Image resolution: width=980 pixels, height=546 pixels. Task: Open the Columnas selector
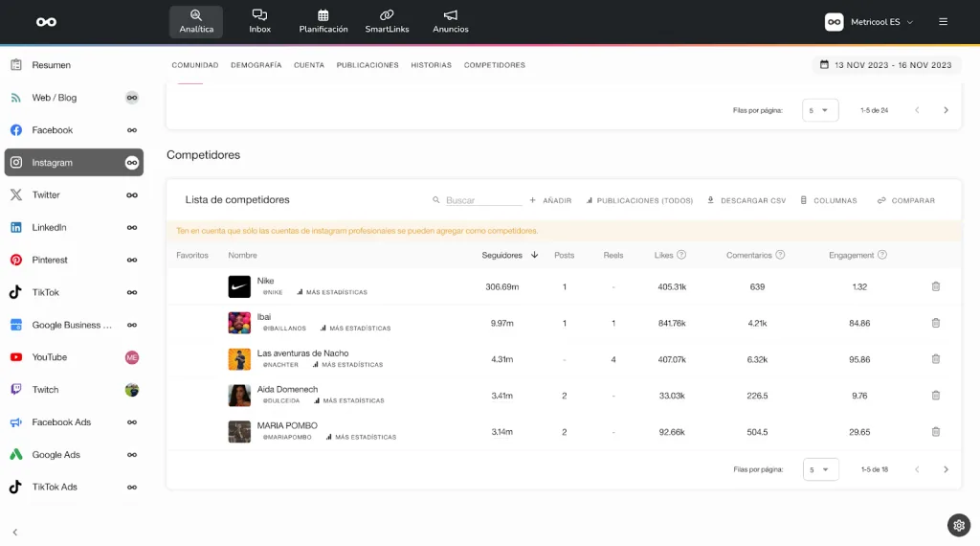(828, 201)
